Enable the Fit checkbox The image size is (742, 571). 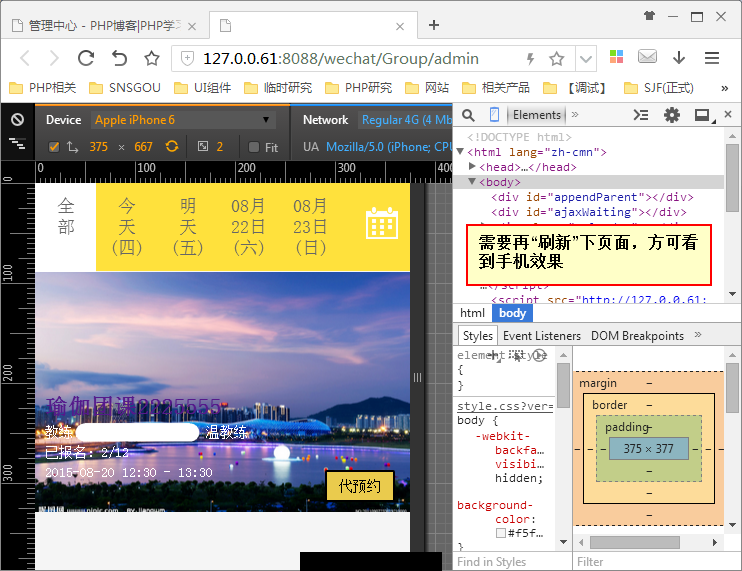point(254,147)
